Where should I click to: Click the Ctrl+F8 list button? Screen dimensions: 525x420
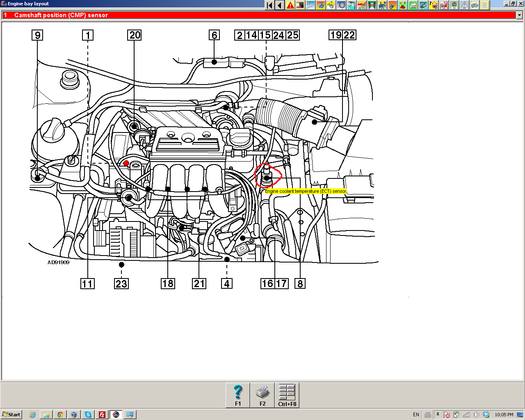287,395
